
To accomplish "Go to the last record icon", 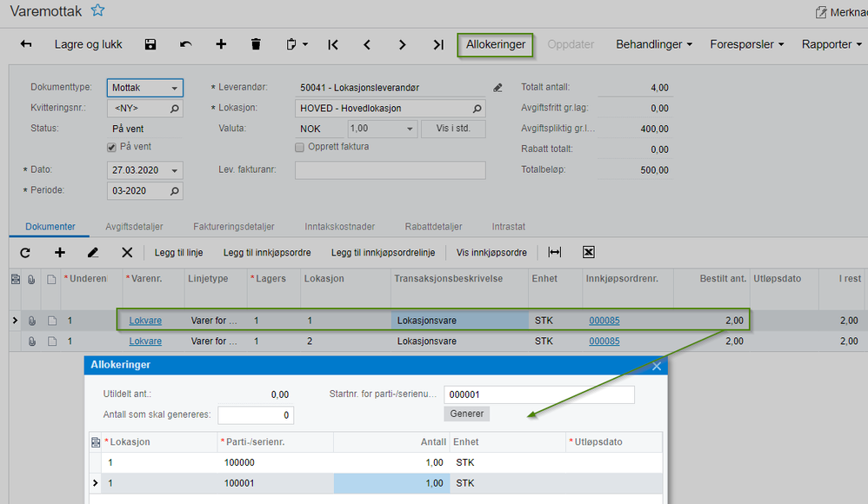I will (438, 44).
